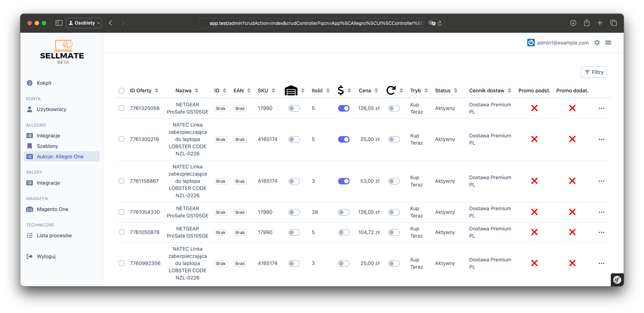Viewport: 644px width, 313px height.
Task: Sort by Tryb column header
Action: (x=419, y=91)
